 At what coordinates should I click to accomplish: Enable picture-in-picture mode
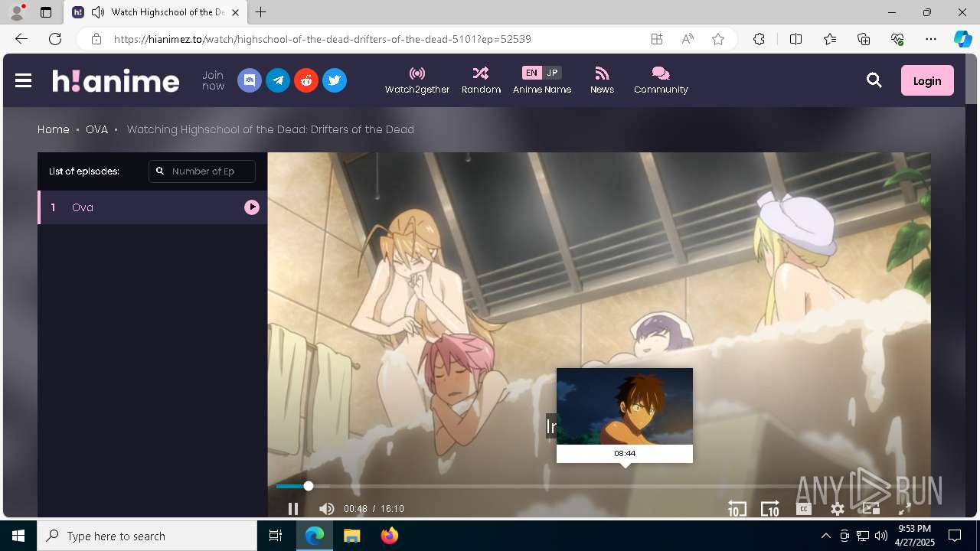tap(871, 509)
